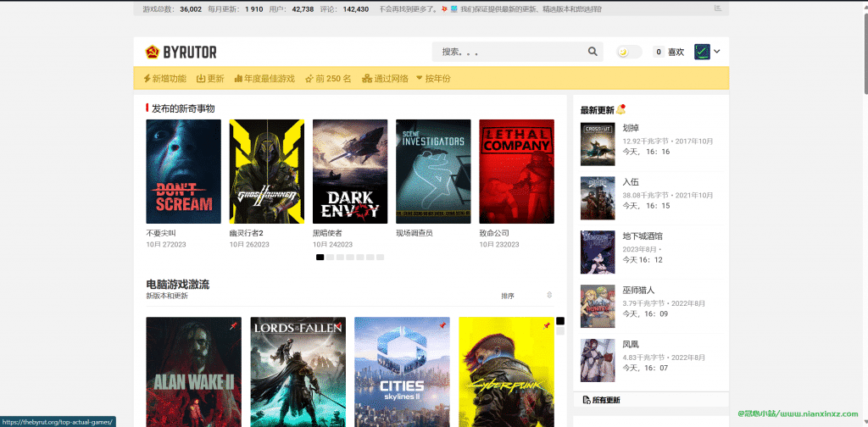Click the pin icon on Cities Skylines II
The height and width of the screenshot is (427, 868).
coord(442,326)
